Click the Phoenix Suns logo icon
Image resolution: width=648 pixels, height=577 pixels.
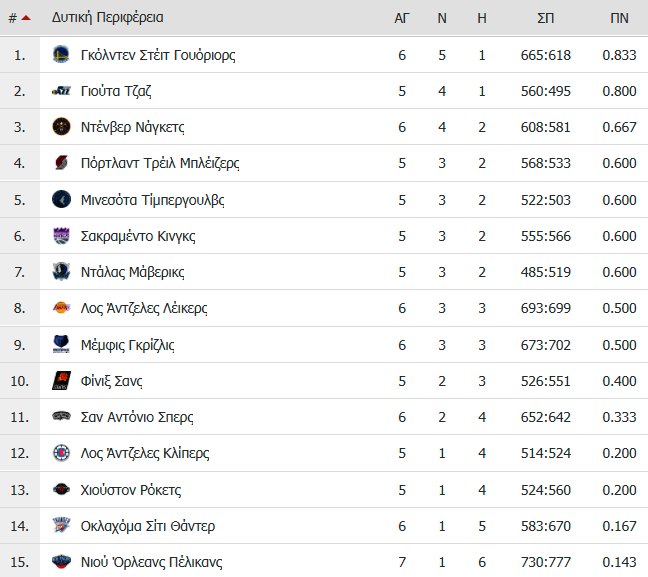coord(61,381)
